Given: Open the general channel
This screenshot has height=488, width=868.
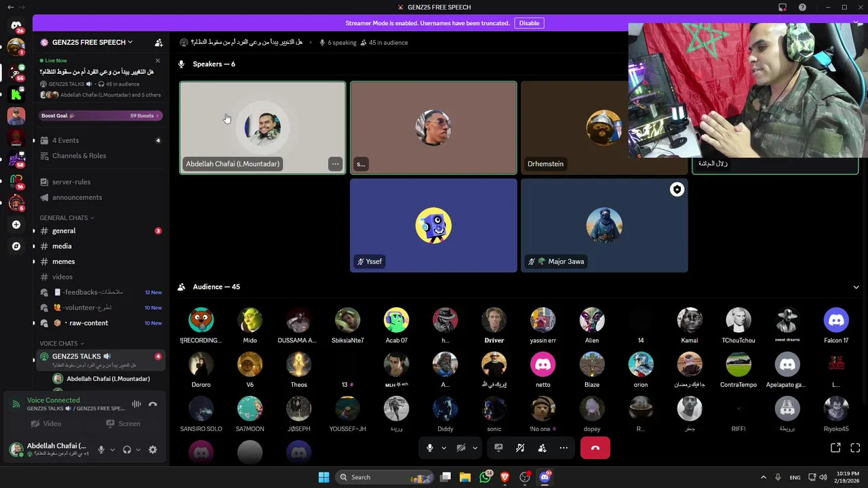Looking at the screenshot, I should (x=100, y=230).
